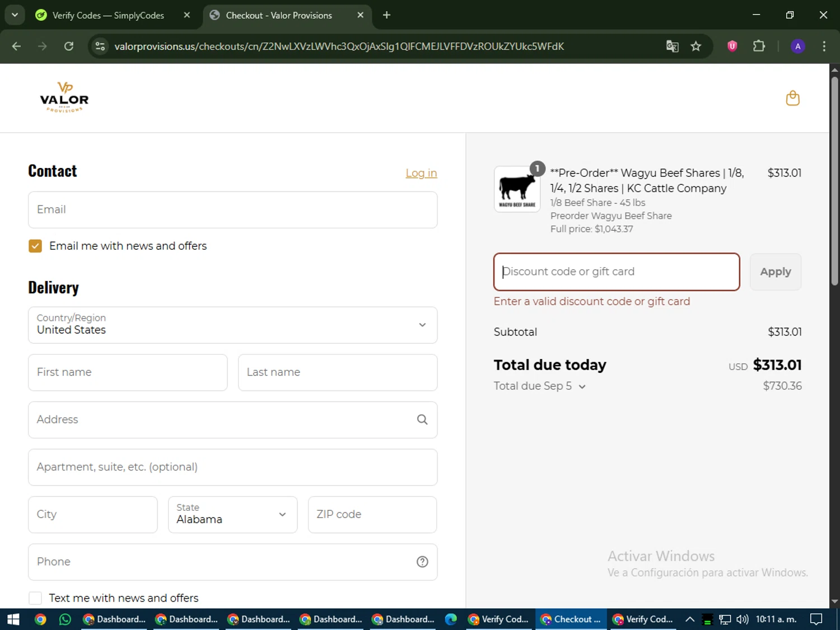Viewport: 840px width, 630px height.
Task: Expand Total due Sep 5 details
Action: click(540, 386)
